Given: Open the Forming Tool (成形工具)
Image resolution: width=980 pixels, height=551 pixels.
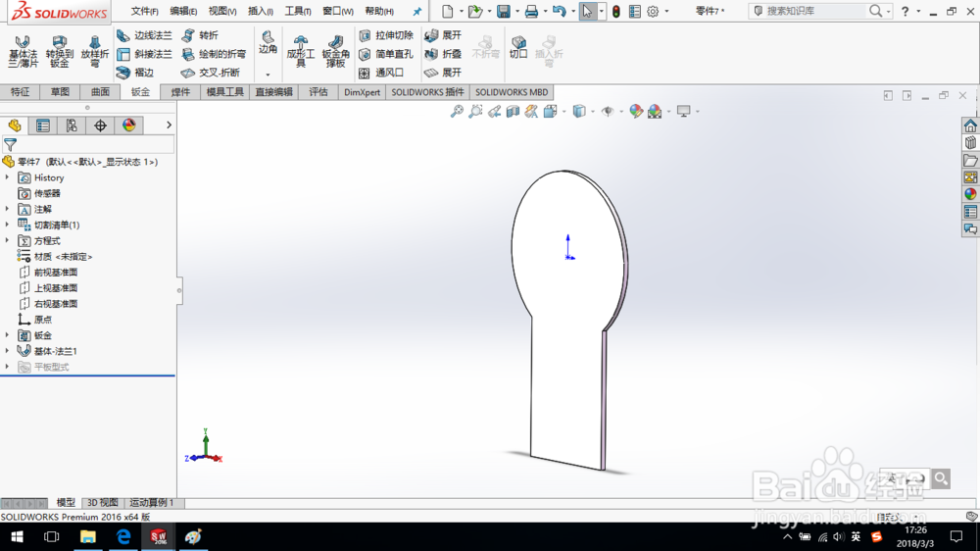Looking at the screenshot, I should click(x=301, y=51).
